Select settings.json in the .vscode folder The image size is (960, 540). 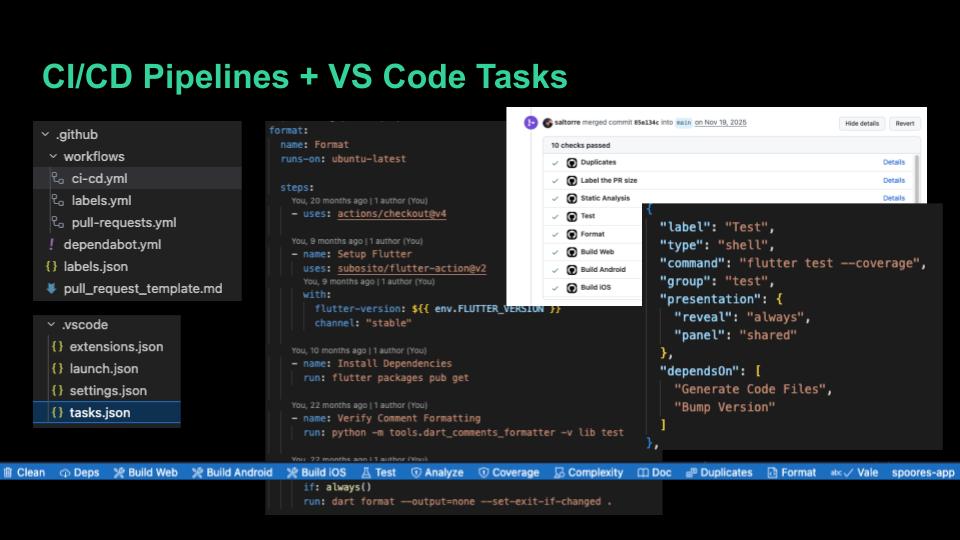pos(107,391)
